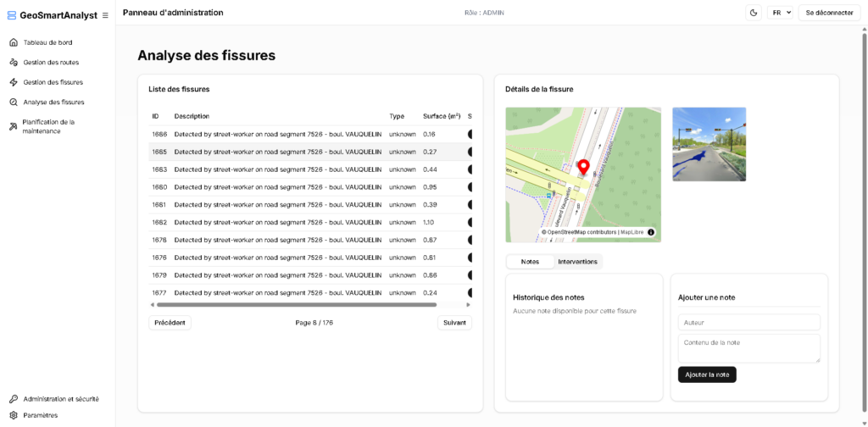
Task: Open Paramètres gear in sidebar
Action: pos(40,415)
